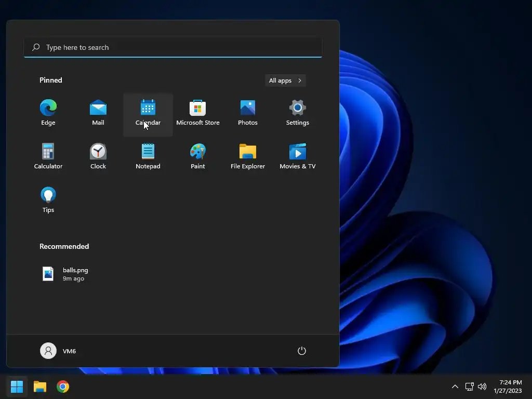Click the power button icon
Viewport: 532px width, 399px height.
[x=302, y=351]
